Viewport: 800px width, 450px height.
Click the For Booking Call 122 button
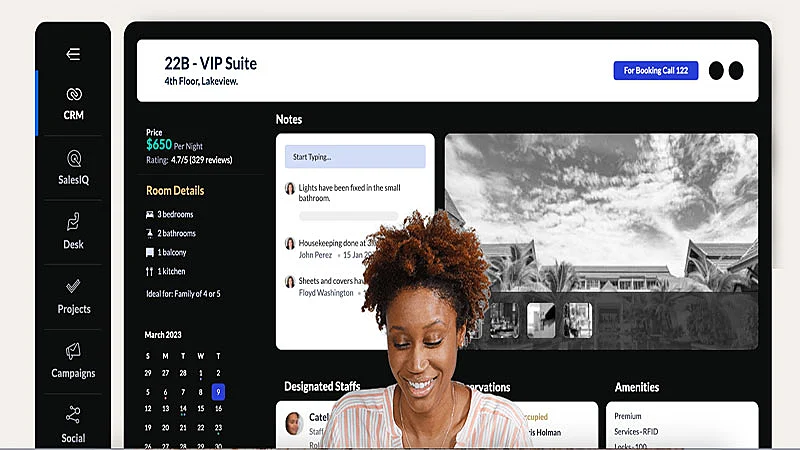tap(656, 70)
